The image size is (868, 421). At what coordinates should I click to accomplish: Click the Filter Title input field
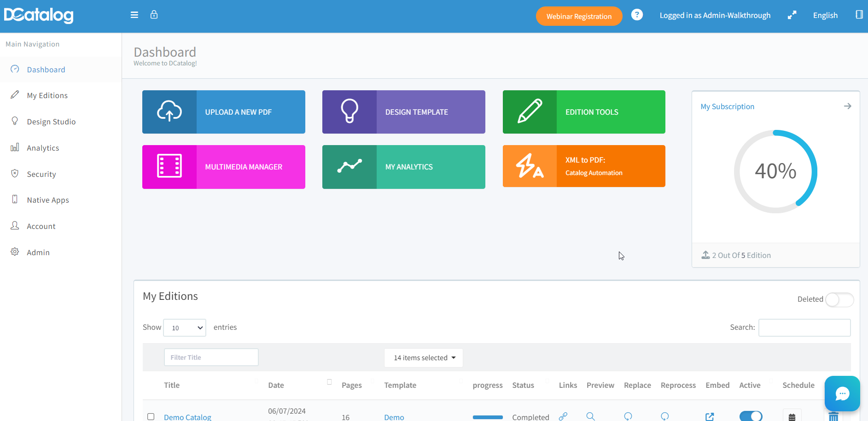211,357
